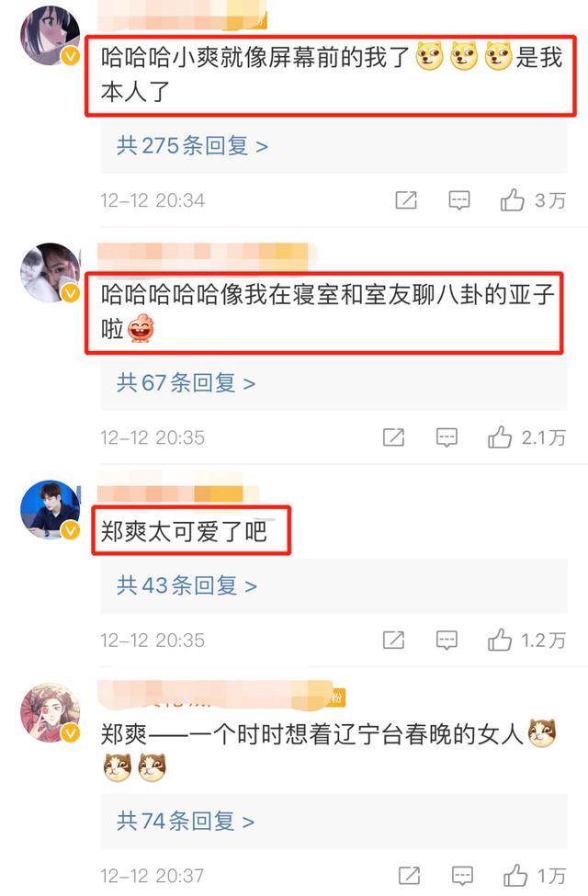Reply to the 20:34 comment via speech bubble
This screenshot has width=588, height=896.
point(458,200)
